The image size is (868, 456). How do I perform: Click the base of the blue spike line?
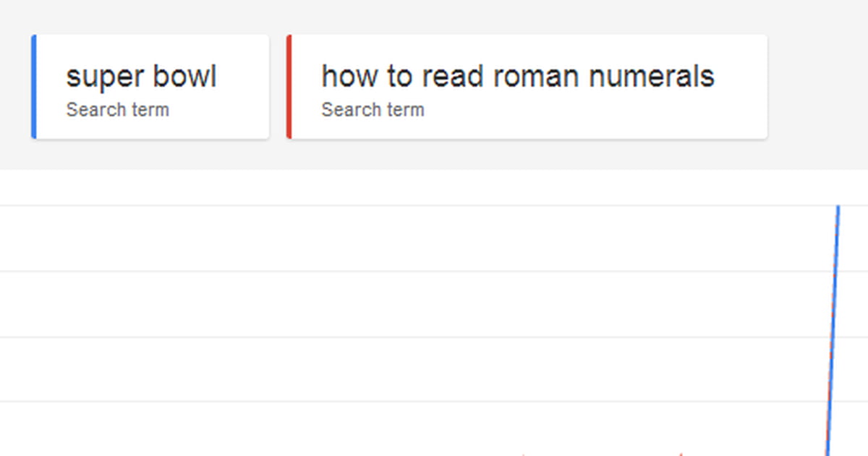tap(828, 450)
